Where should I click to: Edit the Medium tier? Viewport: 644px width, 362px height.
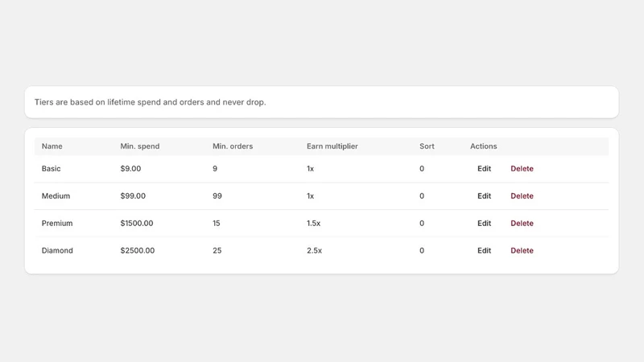point(484,196)
